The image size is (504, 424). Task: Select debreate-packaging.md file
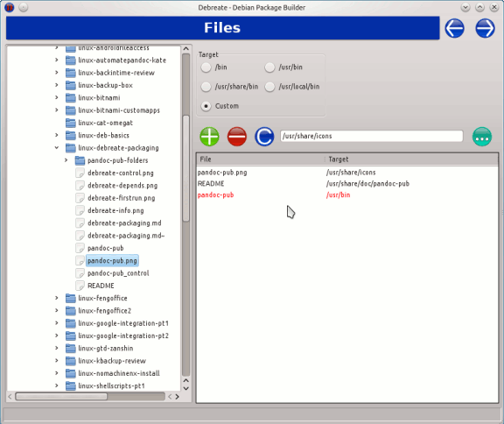pos(124,223)
